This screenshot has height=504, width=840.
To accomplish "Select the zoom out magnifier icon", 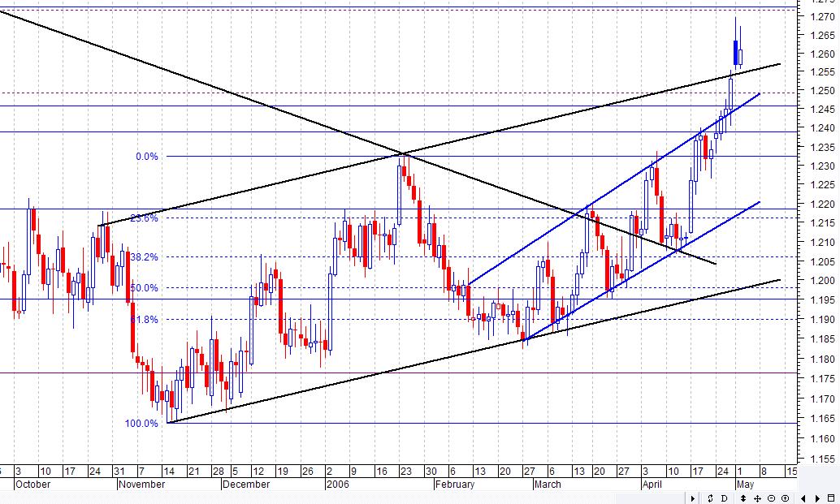I will coord(772,497).
